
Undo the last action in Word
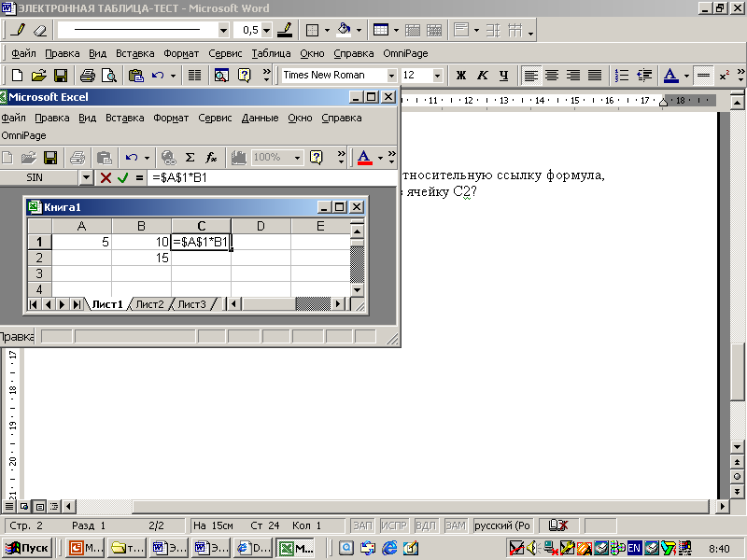pos(158,76)
